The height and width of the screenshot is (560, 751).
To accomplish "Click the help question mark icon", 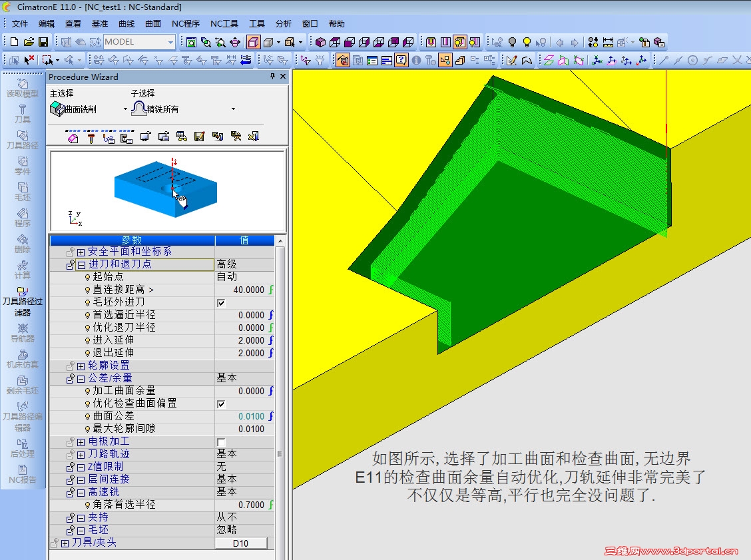I will 401,61.
